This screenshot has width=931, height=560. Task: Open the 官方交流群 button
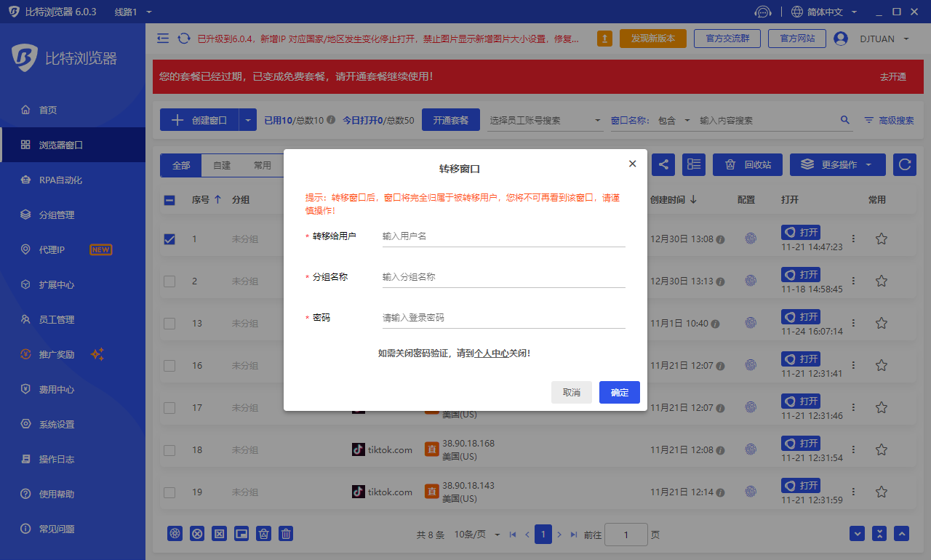tap(727, 39)
